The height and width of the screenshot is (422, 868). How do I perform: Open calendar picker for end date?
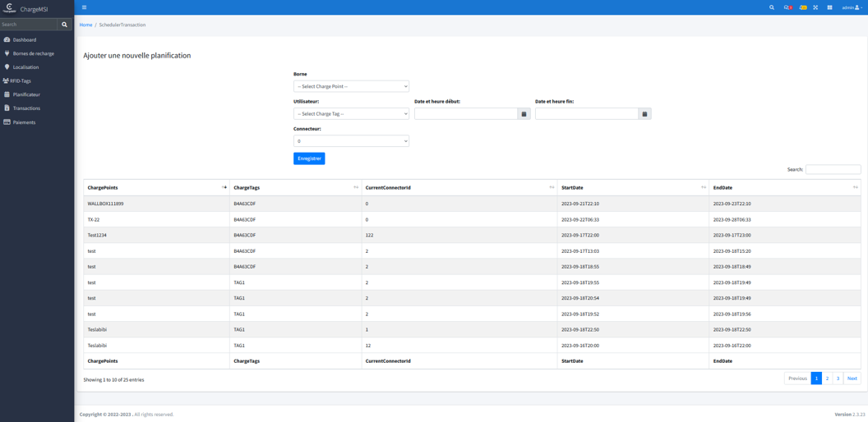(x=644, y=114)
